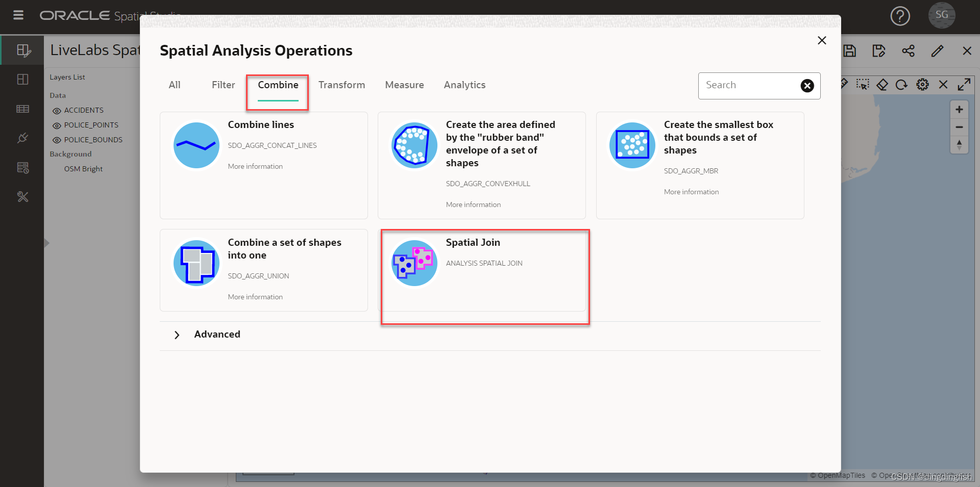Toggle visibility of ACCIDENTS layer
Image resolution: width=980 pixels, height=487 pixels.
(57, 111)
